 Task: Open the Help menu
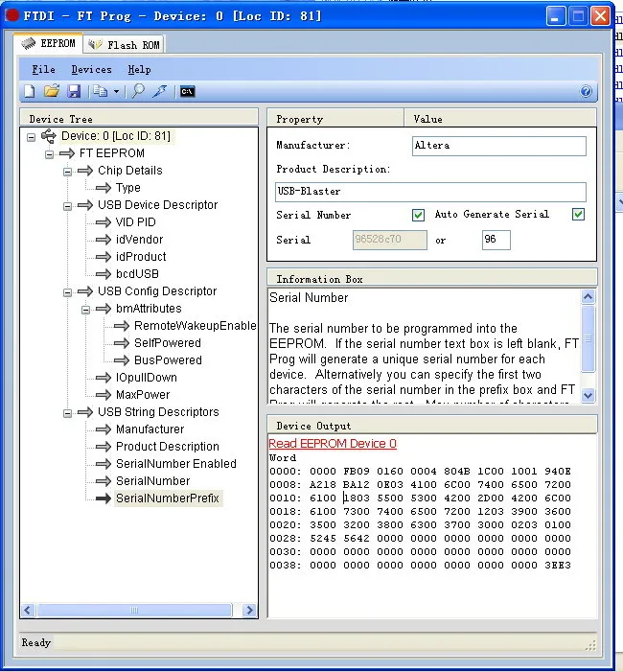pos(139,69)
